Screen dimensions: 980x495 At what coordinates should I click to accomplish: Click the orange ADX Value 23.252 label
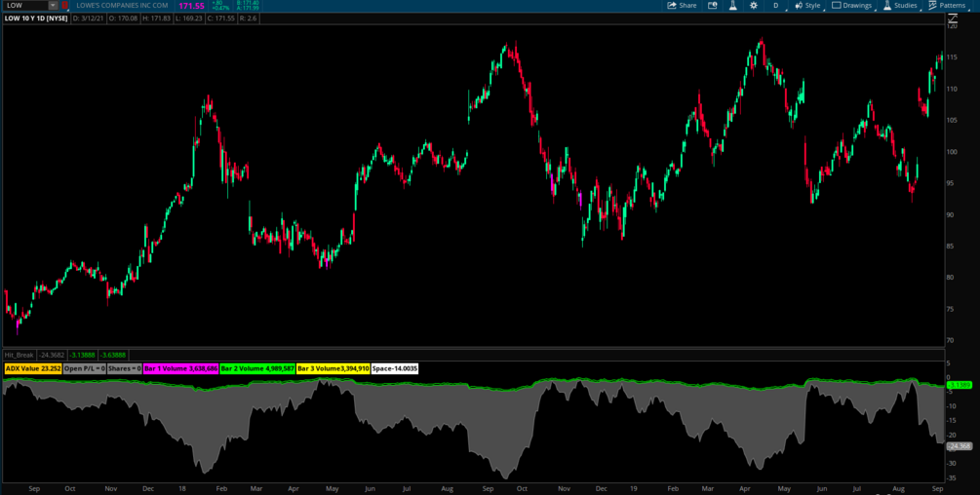[x=33, y=369]
